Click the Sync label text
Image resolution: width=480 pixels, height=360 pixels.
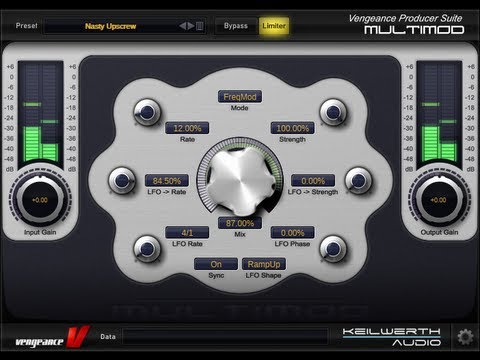click(x=216, y=275)
